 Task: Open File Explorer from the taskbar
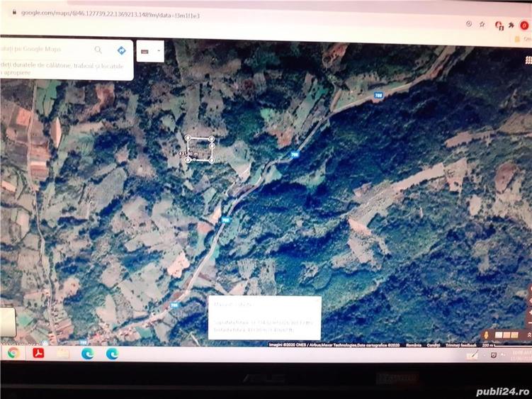[x=63, y=354]
